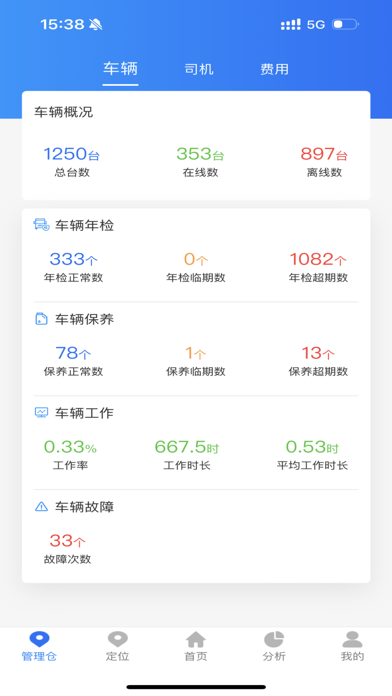Open 333个 年检正常数
The image size is (392, 696).
(x=73, y=267)
